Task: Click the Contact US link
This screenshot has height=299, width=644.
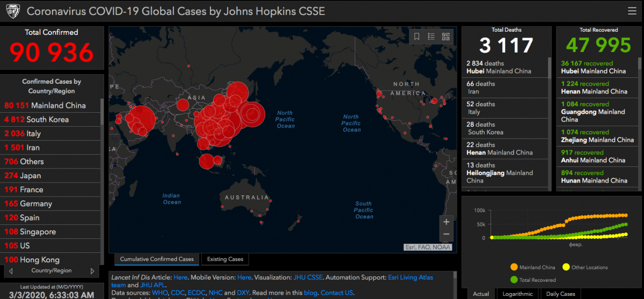Action: click(337, 293)
